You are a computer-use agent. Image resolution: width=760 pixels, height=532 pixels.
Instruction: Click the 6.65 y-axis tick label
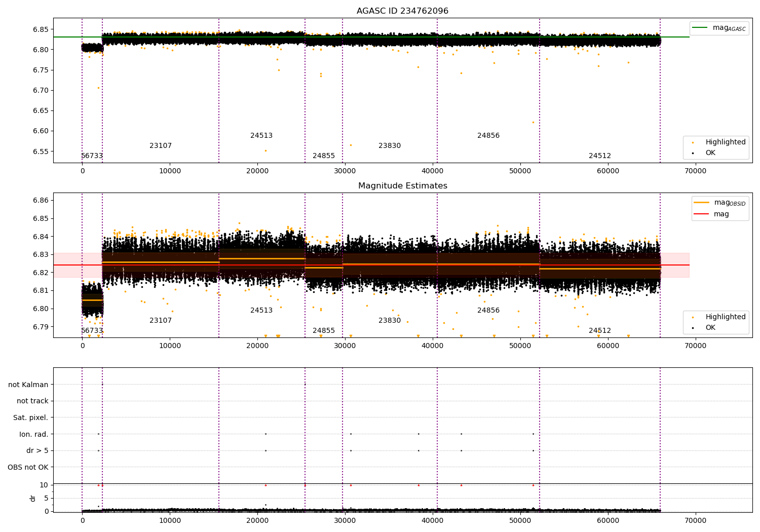pyautogui.click(x=40, y=111)
